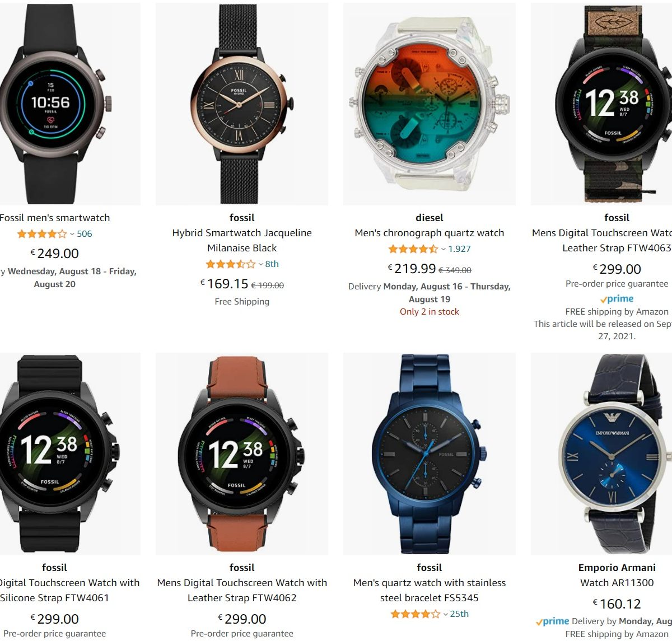The width and height of the screenshot is (672, 641).
Task: Open Mens Digital Touchscreen Watch FTW4062 link
Action: (242, 590)
